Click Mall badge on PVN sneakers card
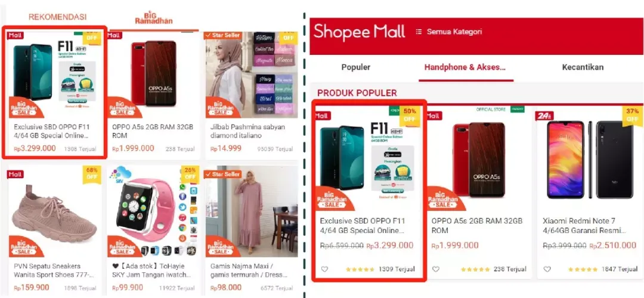The image size is (644, 298). coord(16,175)
